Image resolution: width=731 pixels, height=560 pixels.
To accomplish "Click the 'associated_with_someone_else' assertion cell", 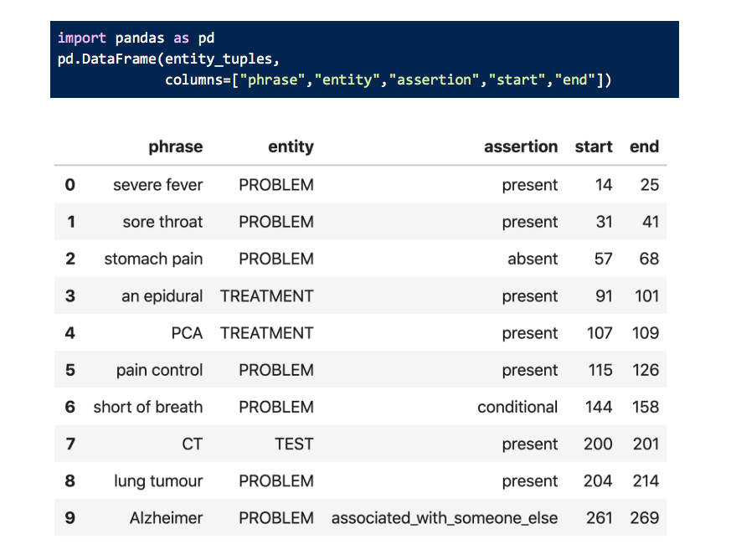I will point(445,518).
